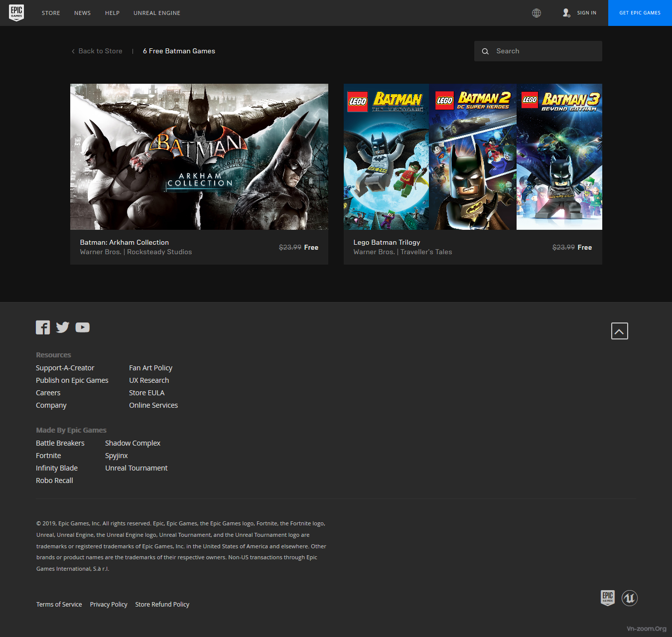The height and width of the screenshot is (637, 672).
Task: Open Spyjinx link
Action: pyautogui.click(x=117, y=456)
